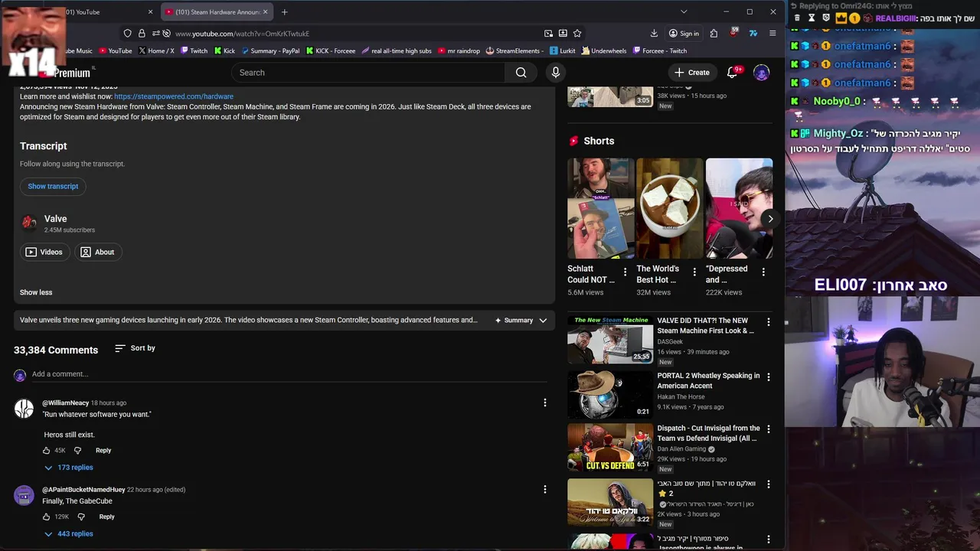
Task: Open the Firefox hamburger application menu
Action: tap(773, 34)
